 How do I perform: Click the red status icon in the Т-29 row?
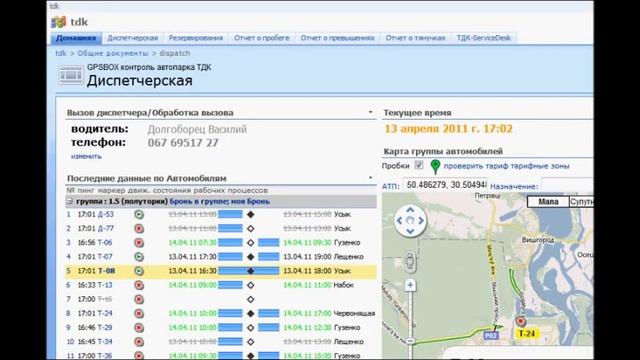(x=139, y=327)
